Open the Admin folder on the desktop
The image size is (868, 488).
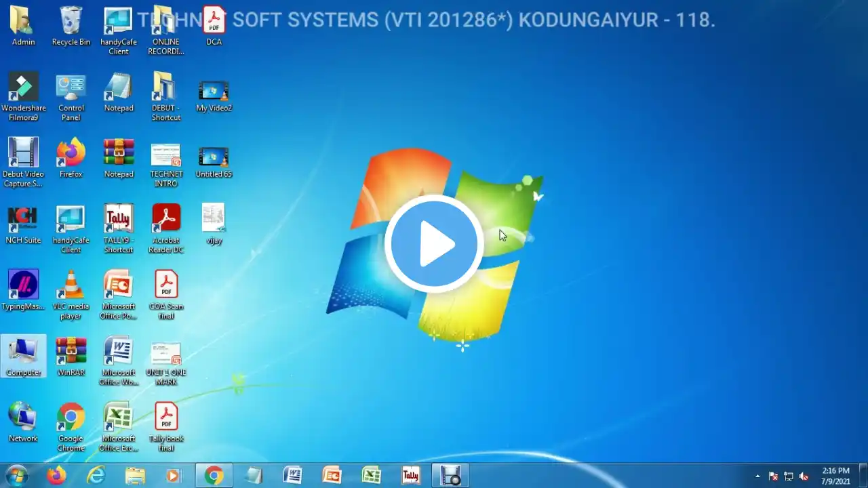(23, 26)
